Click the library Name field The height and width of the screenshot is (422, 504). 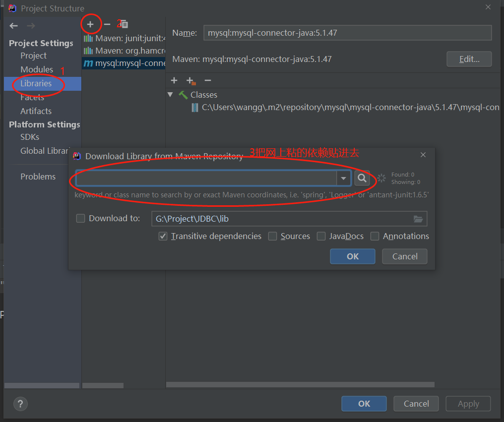[x=347, y=33]
